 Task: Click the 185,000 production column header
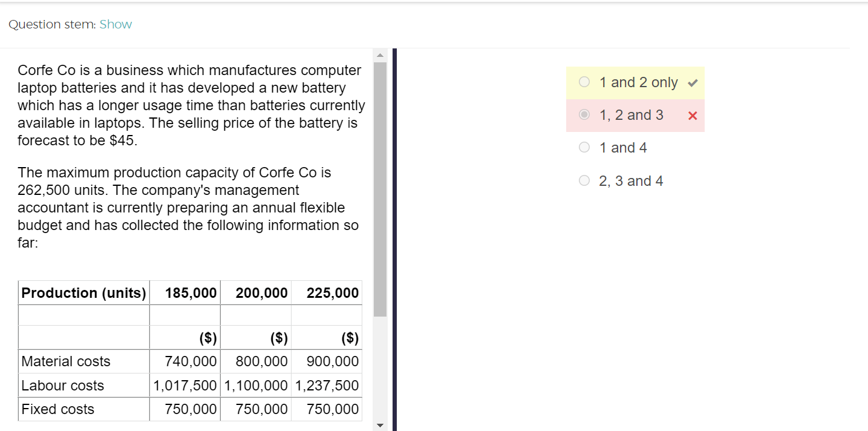pyautogui.click(x=191, y=293)
